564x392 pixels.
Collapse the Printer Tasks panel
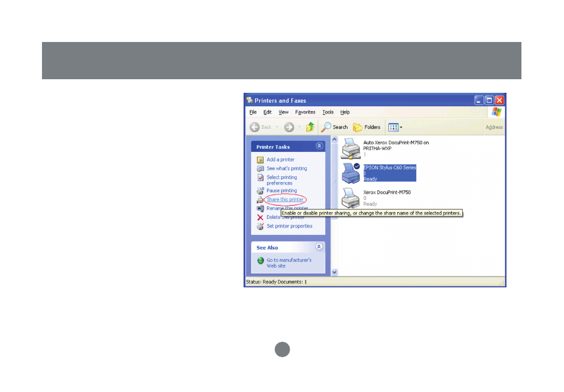pos(319,146)
